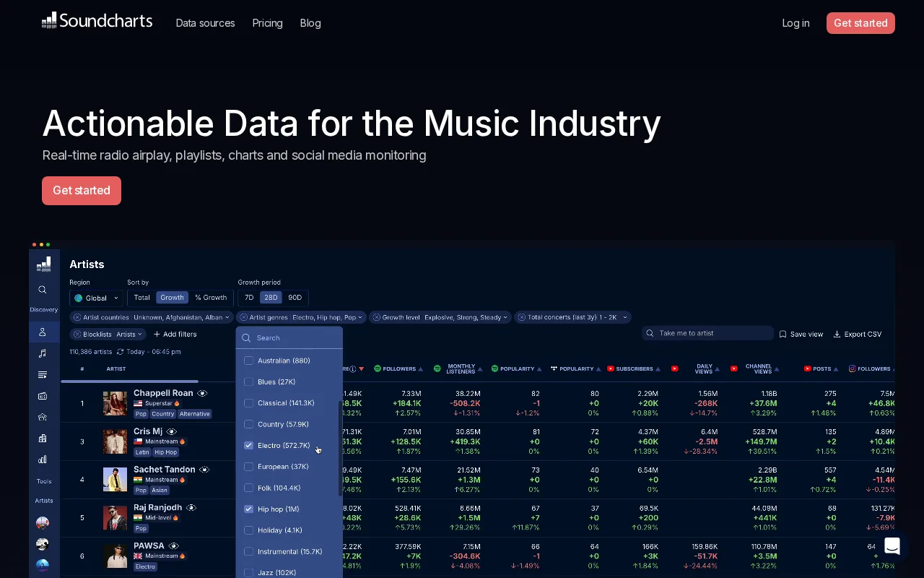Remove the Artist countries filter X icon

tap(77, 317)
